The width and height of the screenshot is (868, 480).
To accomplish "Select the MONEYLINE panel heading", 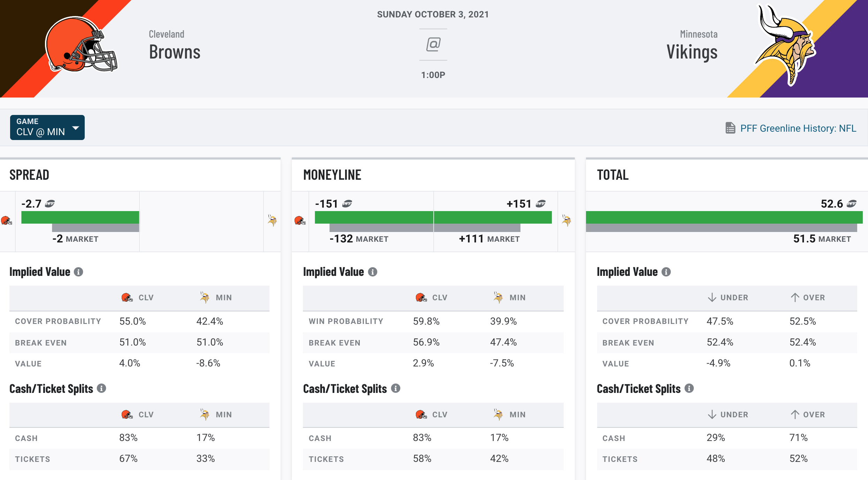I will [332, 175].
